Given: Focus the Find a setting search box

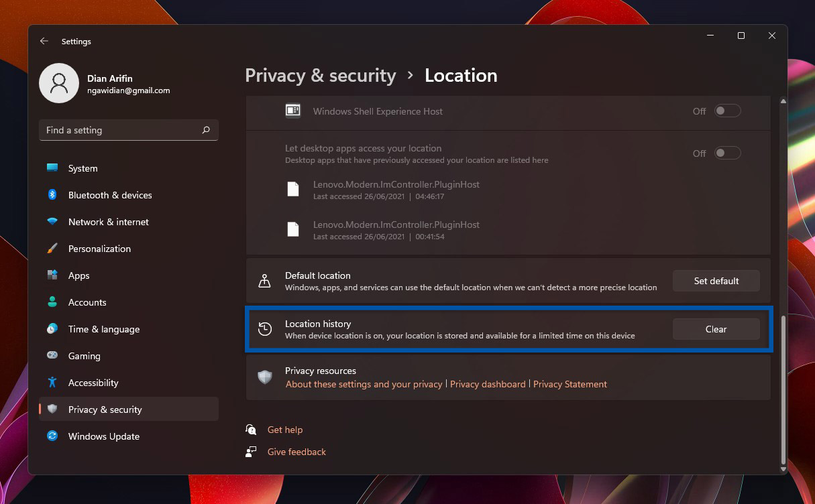Looking at the screenshot, I should (x=121, y=130).
